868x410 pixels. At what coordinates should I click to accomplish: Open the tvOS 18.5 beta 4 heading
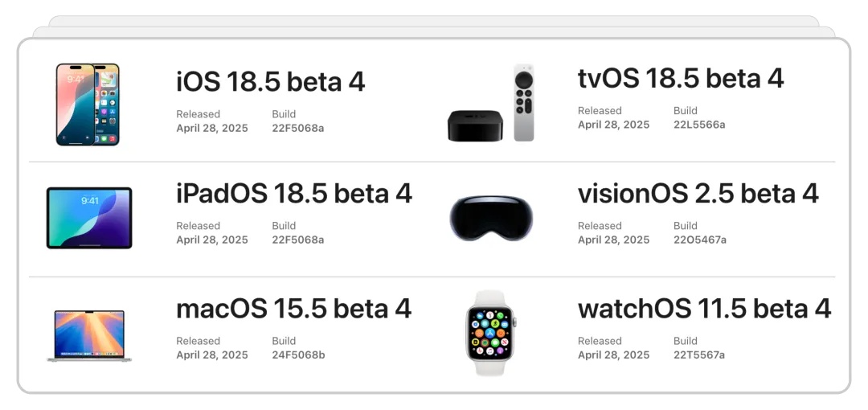pyautogui.click(x=681, y=78)
